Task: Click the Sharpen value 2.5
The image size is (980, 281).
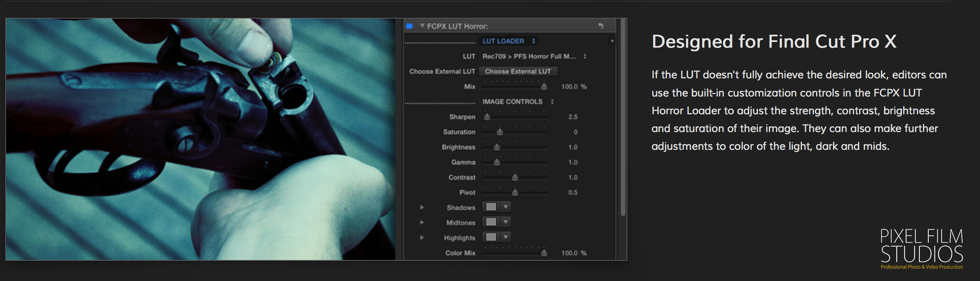Action: pyautogui.click(x=573, y=117)
